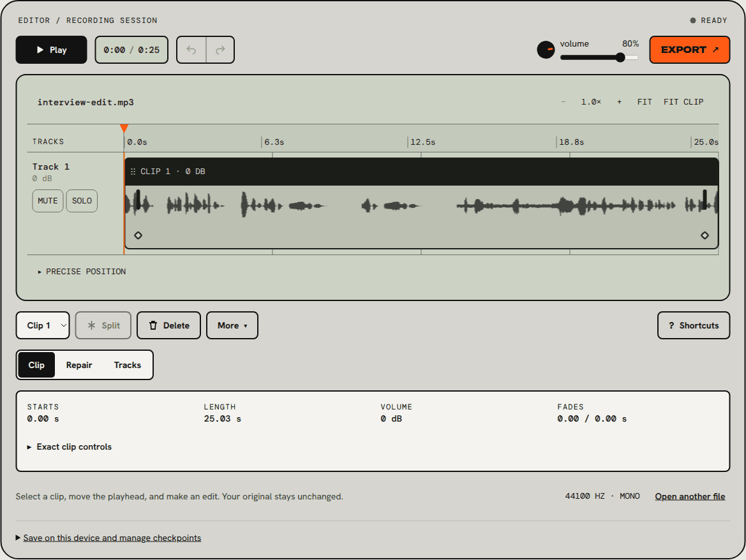Click the undo arrow icon
The height and width of the screenshot is (560, 746).
click(x=191, y=50)
